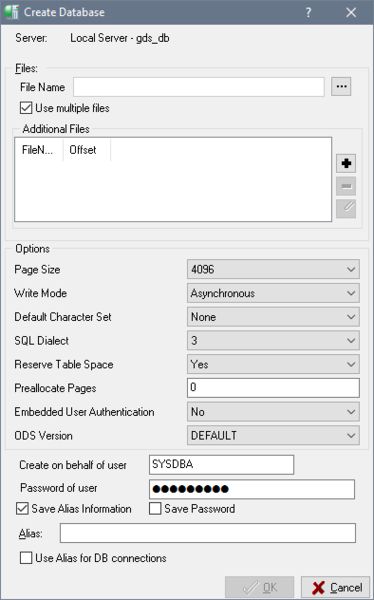Click the minus icon to remove additional file

tap(346, 186)
